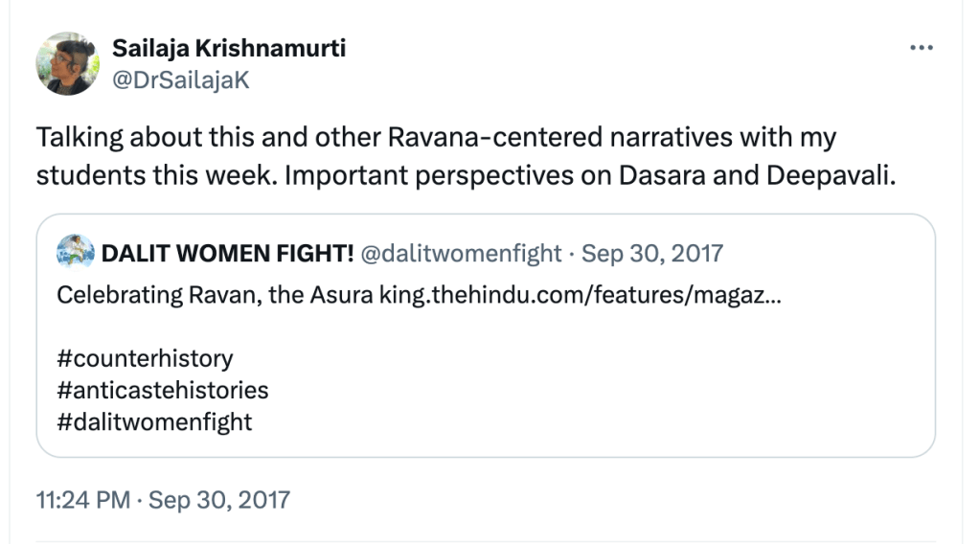Viewport: 980px width, 544px height.
Task: Open the tweet's more options menu
Action: coord(921,48)
